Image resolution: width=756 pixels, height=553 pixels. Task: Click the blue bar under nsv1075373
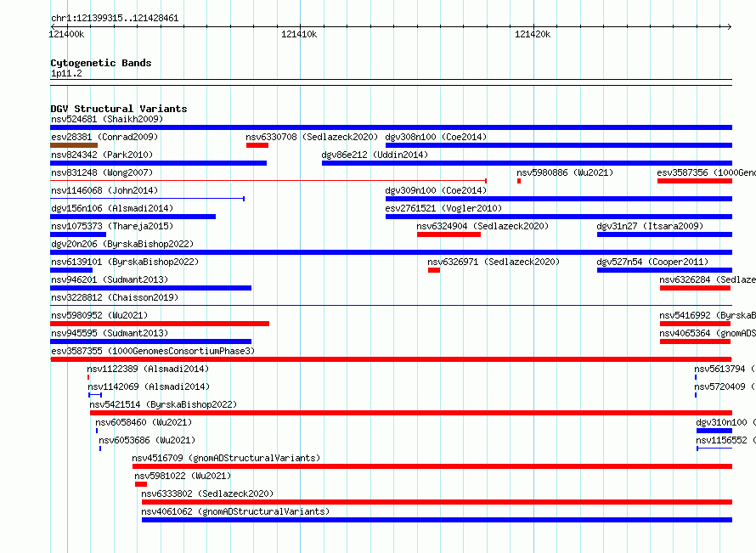pos(78,234)
